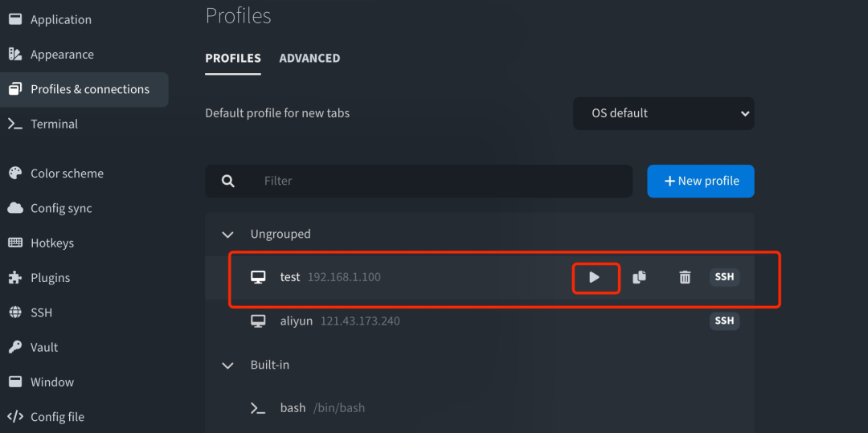Click the search magnifier icon in filter bar
Screen dimensions: 868x433
click(228, 182)
